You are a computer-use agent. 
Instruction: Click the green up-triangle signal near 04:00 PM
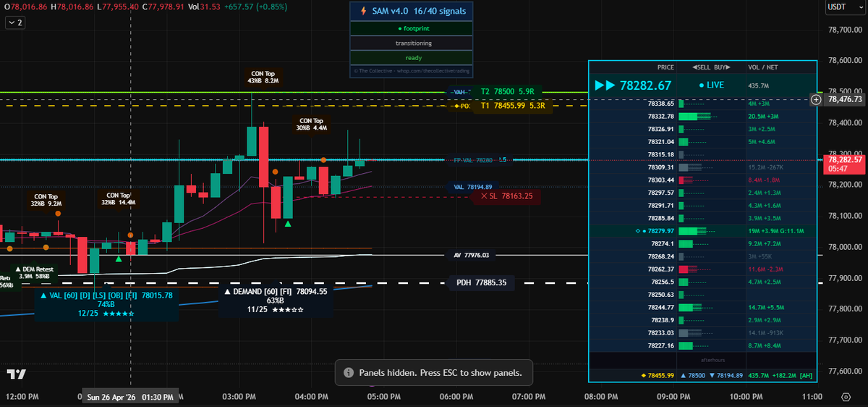pos(289,225)
